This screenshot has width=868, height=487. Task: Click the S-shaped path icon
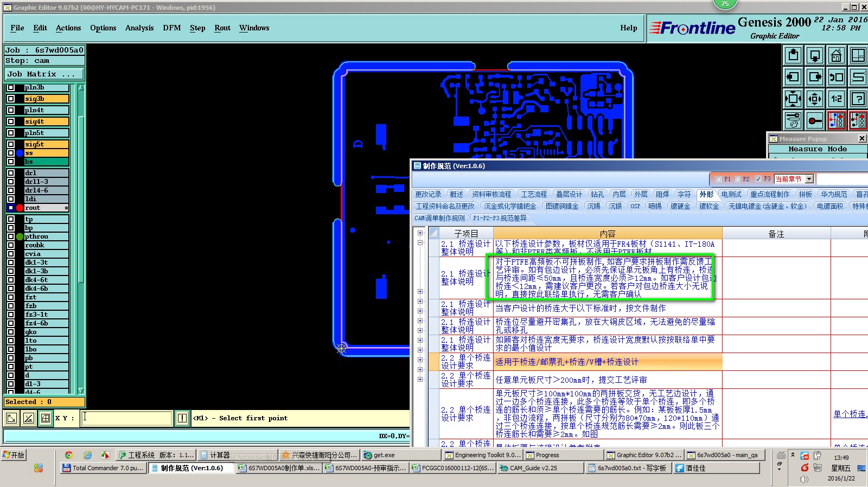(858, 77)
